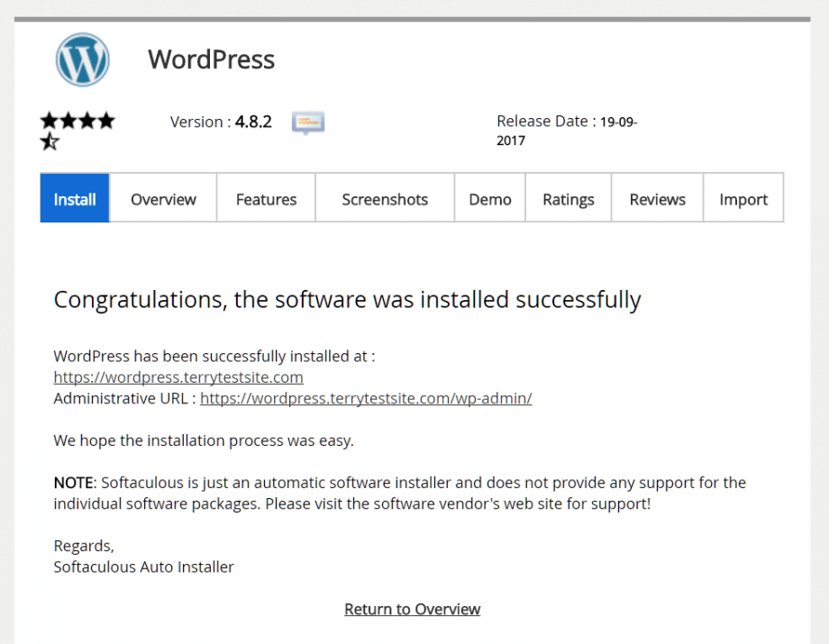Open the wp-admin Administrative URL link
Viewport: 829px width, 644px height.
[x=366, y=397]
